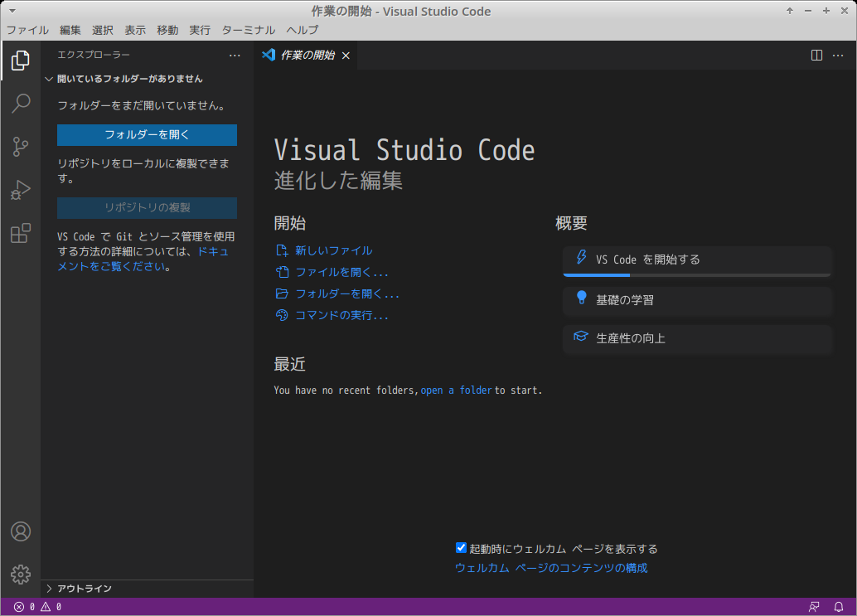Click the フォルダーを開く button in the sidebar
This screenshot has height=616, width=857.
click(147, 135)
